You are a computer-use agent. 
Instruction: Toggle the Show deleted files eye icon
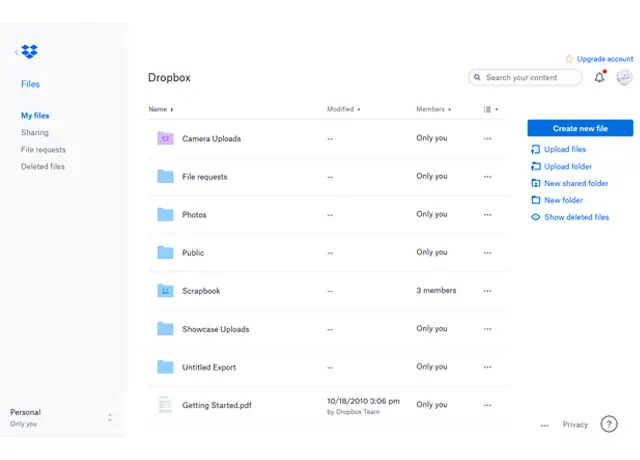536,217
